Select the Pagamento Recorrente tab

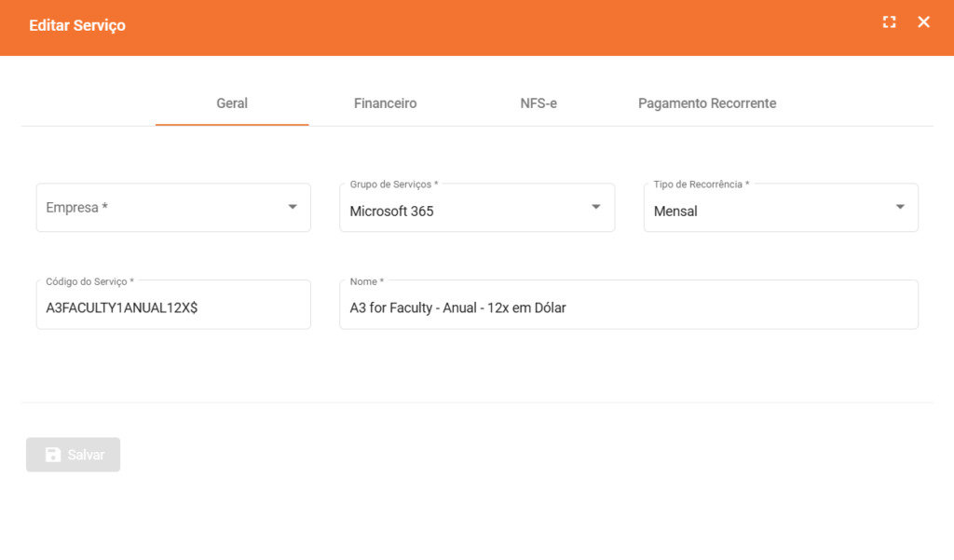pyautogui.click(x=707, y=103)
